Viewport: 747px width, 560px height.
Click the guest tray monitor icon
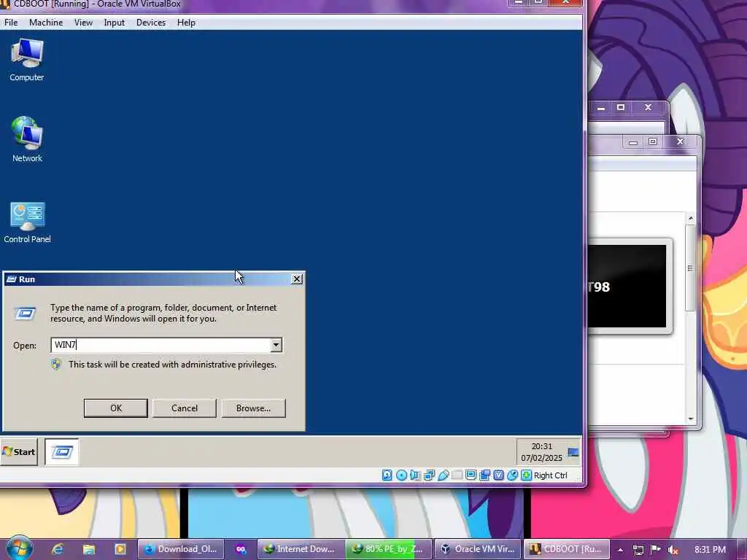pyautogui.click(x=573, y=452)
